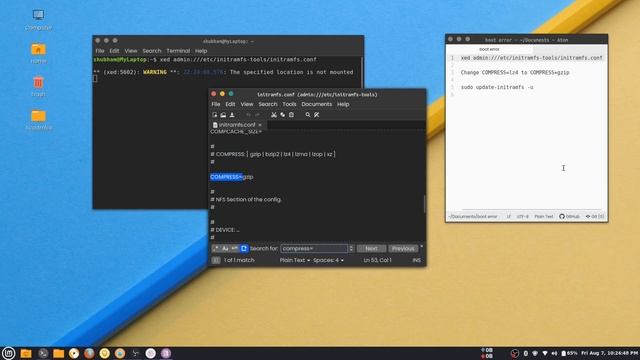
Task: Click the Next search button
Action: coord(371,248)
